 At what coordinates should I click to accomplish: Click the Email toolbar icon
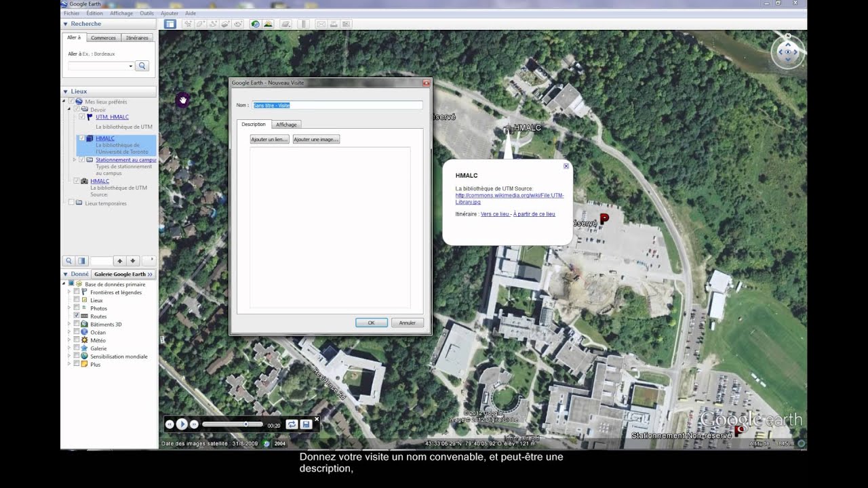click(321, 24)
